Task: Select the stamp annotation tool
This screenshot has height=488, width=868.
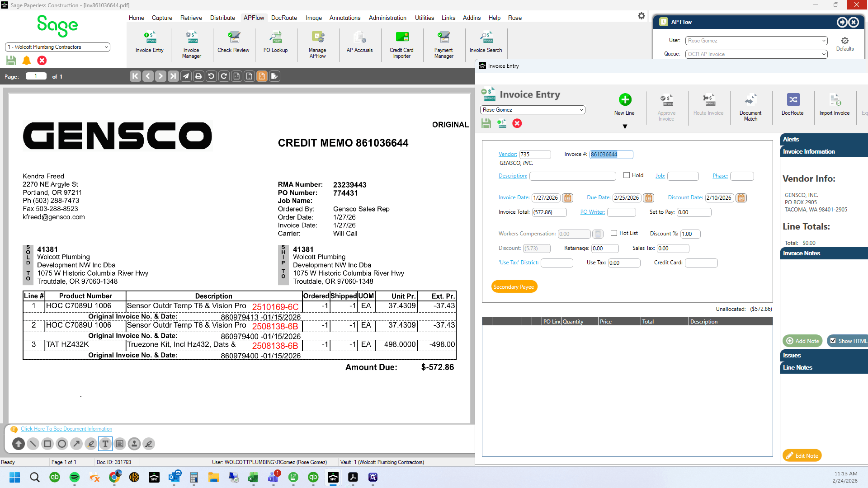Action: [134, 444]
